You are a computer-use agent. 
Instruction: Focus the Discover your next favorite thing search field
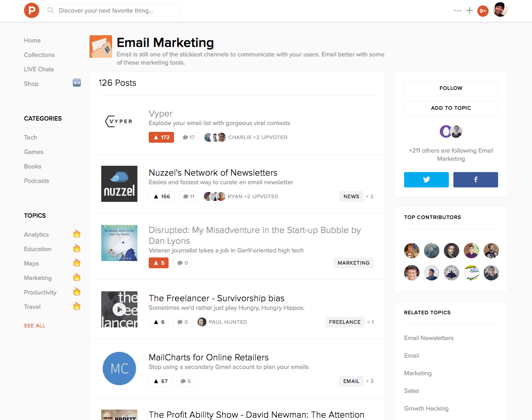[x=112, y=10]
